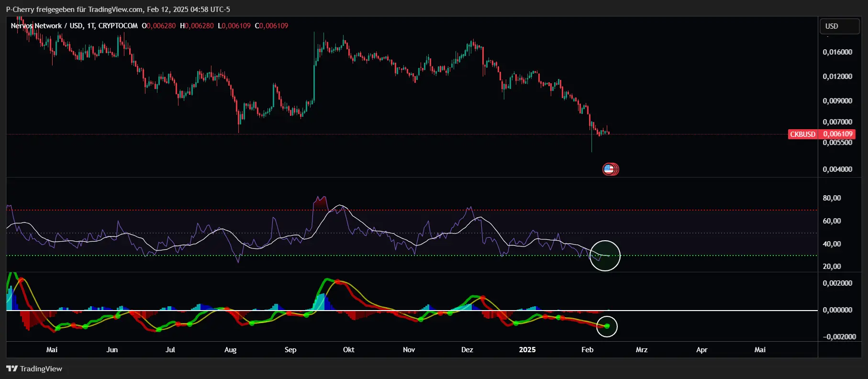Click the 20,00 RSI scale label
Screen dimensions: 868x379
[x=832, y=267]
